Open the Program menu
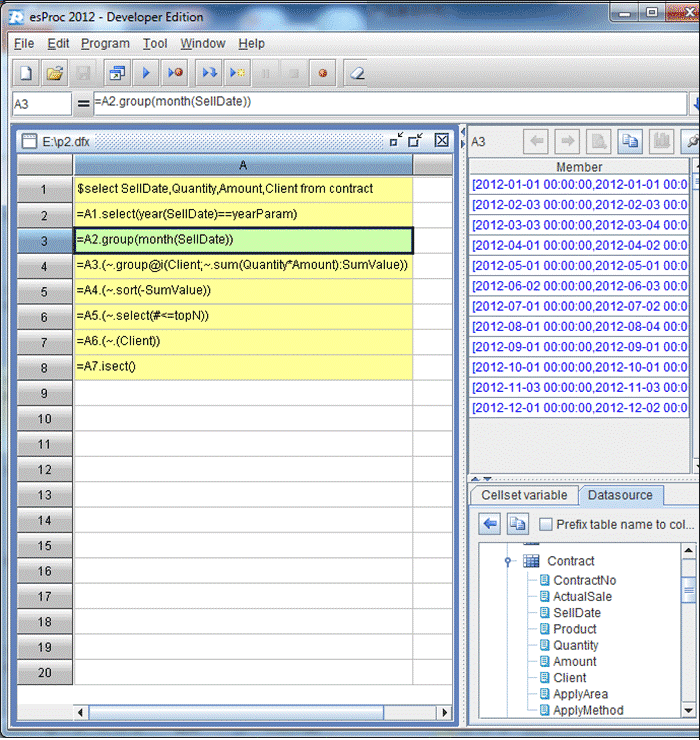Viewport: 700px width, 740px height. (x=105, y=44)
